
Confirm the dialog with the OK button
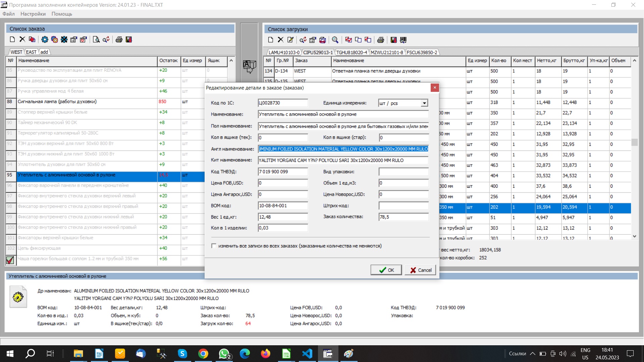pyautogui.click(x=386, y=270)
